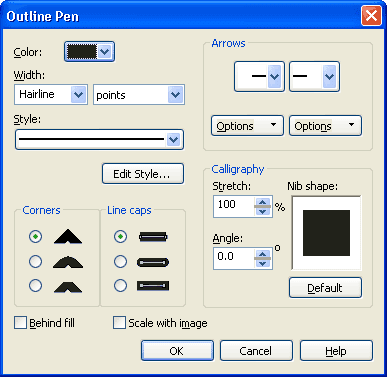Enable the Scale with image checkbox
Image resolution: width=389 pixels, height=377 pixels.
119,323
